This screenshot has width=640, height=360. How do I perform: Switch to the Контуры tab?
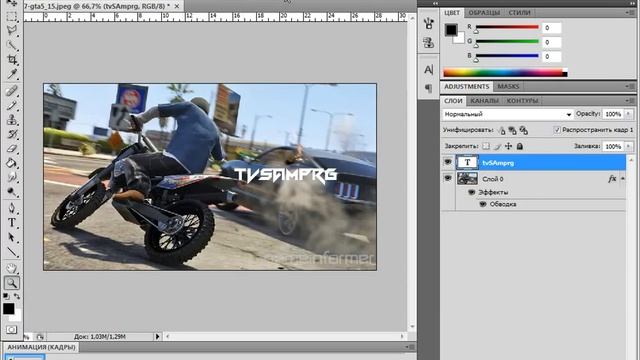pos(522,100)
